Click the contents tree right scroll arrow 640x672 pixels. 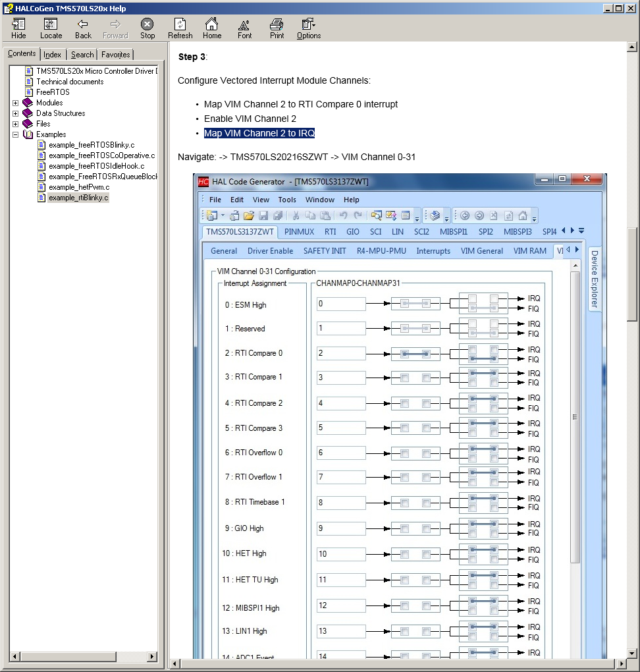152,656
